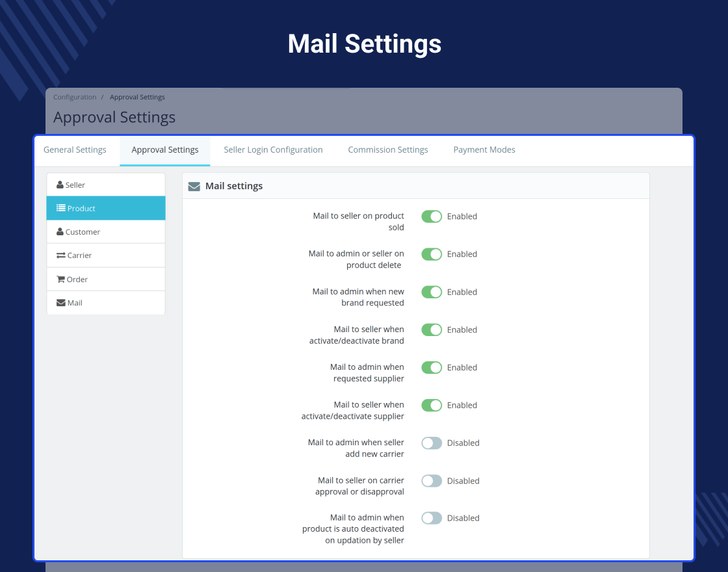
Task: Switch off mail to admin when requested supplier
Action: point(432,367)
